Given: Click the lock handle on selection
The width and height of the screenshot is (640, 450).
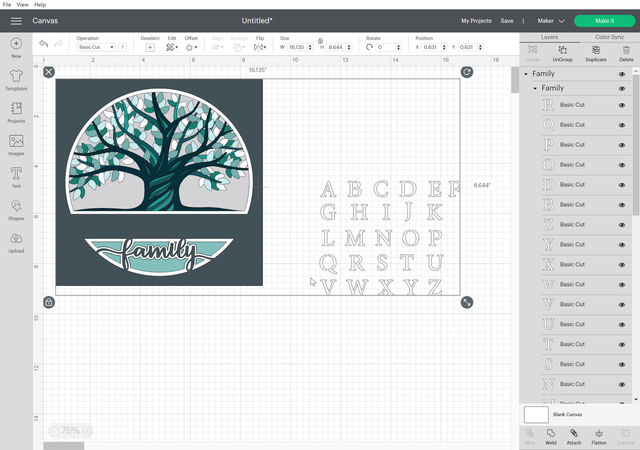Looking at the screenshot, I should coord(49,302).
